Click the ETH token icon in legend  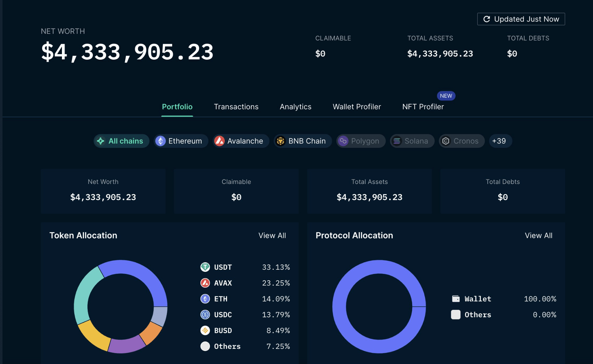pyautogui.click(x=205, y=299)
